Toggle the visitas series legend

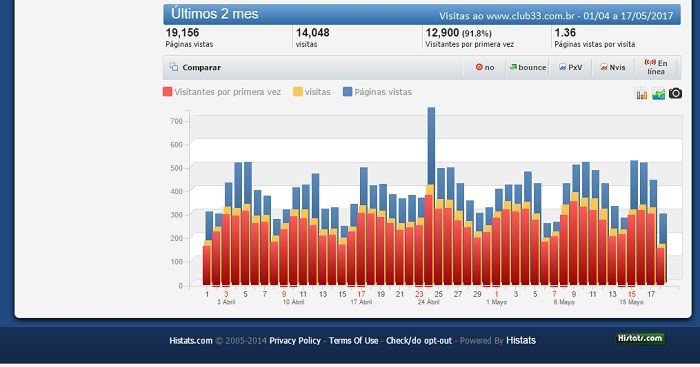click(x=312, y=92)
